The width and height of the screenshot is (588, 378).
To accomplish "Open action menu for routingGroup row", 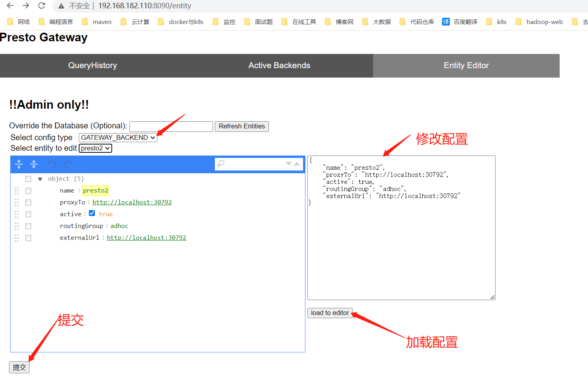I will 28,226.
